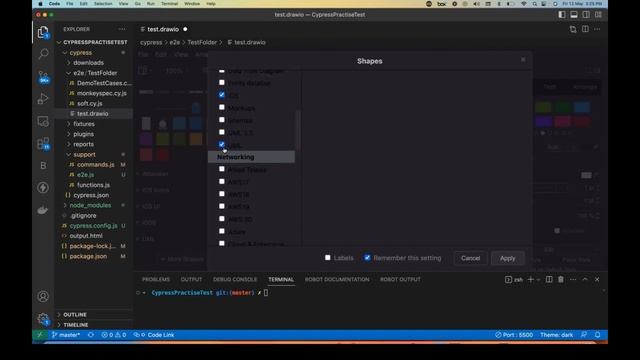
Task: Select the green color swatch in format panel
Action: (562, 107)
